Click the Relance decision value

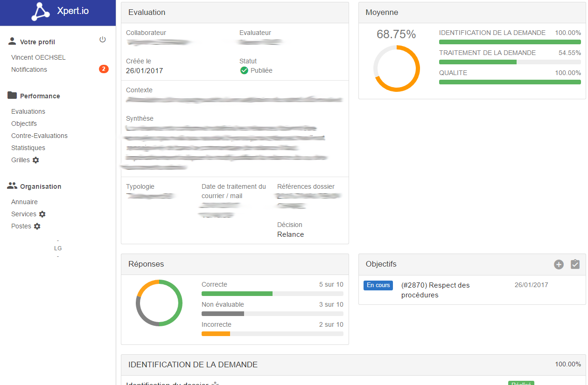point(291,234)
